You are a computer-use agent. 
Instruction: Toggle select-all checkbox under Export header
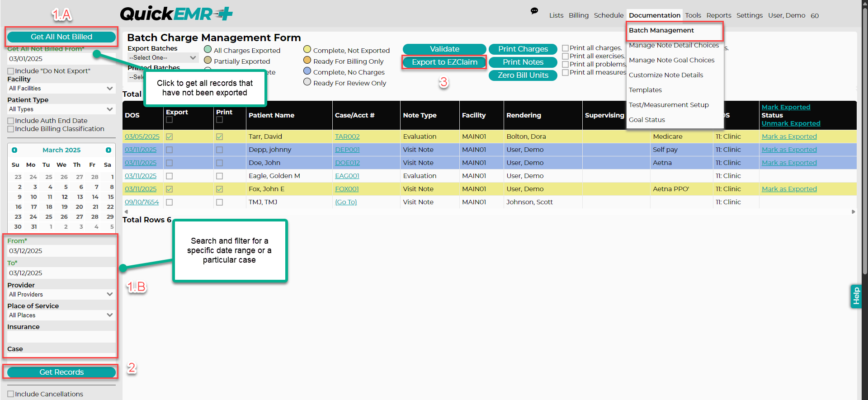[x=170, y=120]
